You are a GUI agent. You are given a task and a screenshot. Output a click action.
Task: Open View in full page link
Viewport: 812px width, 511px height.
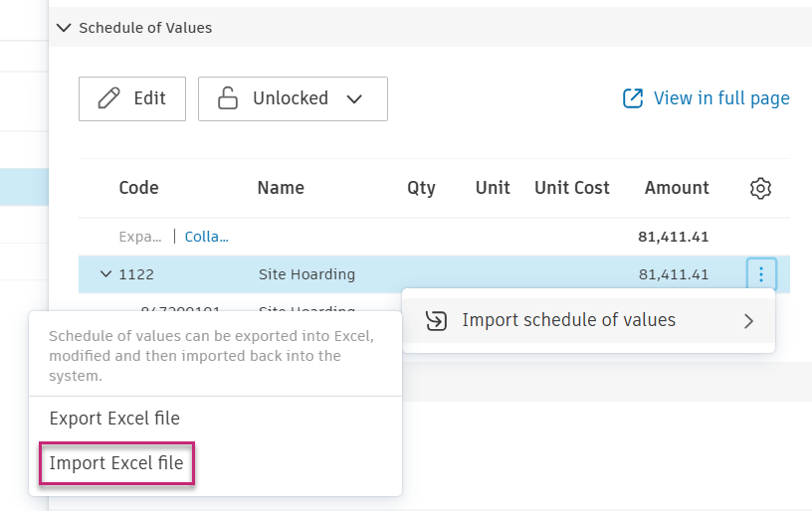pos(720,98)
